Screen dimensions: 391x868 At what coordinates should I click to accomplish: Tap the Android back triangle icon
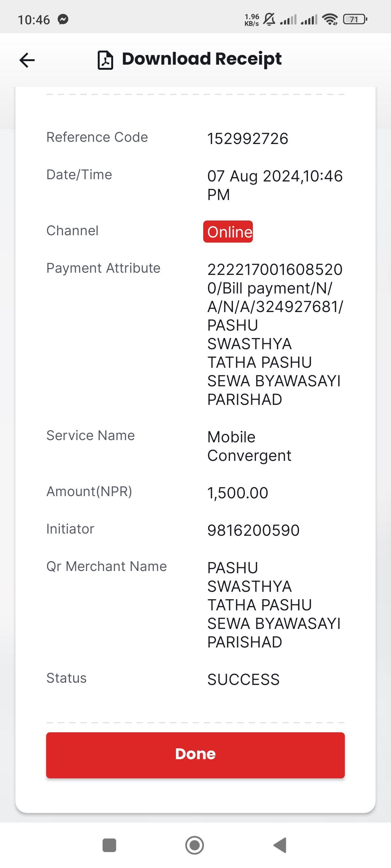[280, 845]
